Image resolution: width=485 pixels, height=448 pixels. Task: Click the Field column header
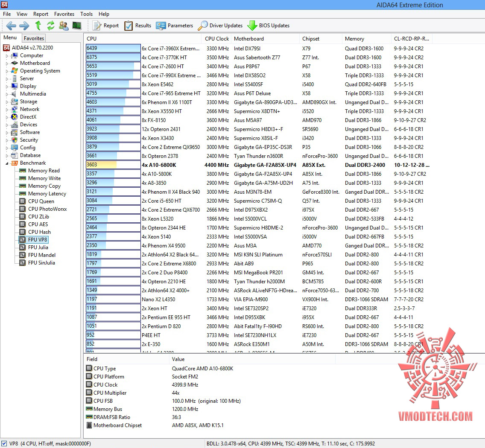click(x=127, y=359)
